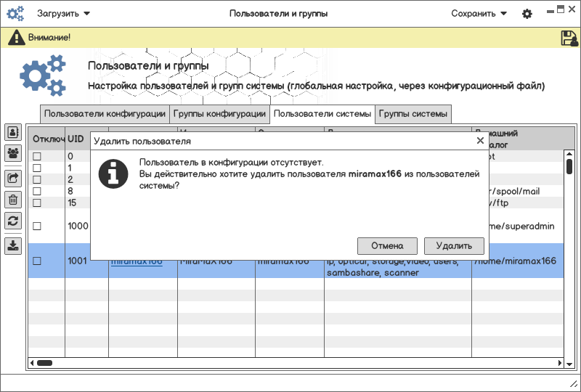Image resolution: width=581 pixels, height=392 pixels.
Task: Click the floppy disk save icon
Action: point(569,38)
